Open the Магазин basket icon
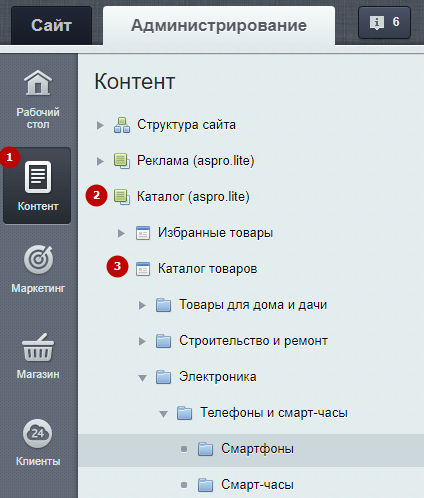 coord(38,347)
